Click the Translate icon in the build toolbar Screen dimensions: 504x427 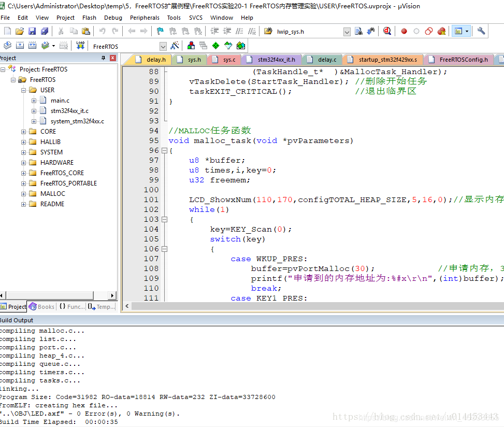point(7,46)
